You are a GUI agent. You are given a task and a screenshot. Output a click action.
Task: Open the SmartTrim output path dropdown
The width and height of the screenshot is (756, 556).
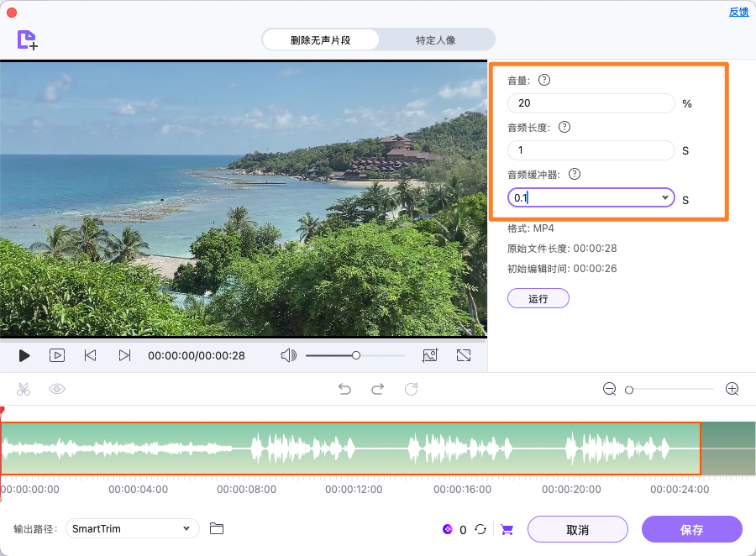(x=132, y=529)
